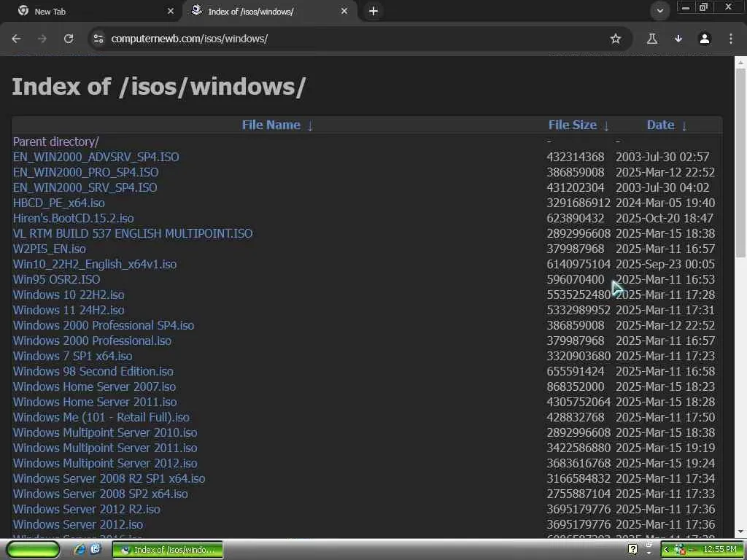Download EN_WIN2000_ADVSRV_SP4.ISO
Screen dimensions: 747x560
click(96, 157)
